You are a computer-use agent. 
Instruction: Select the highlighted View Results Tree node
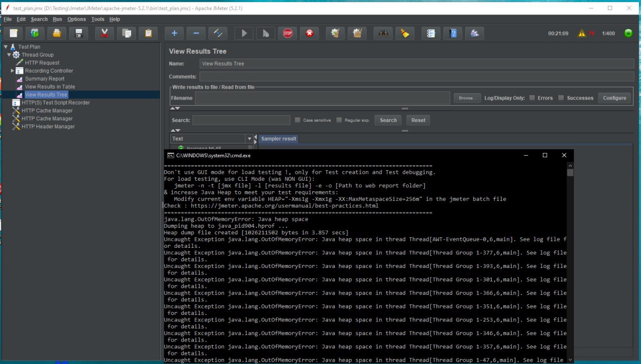pos(46,95)
